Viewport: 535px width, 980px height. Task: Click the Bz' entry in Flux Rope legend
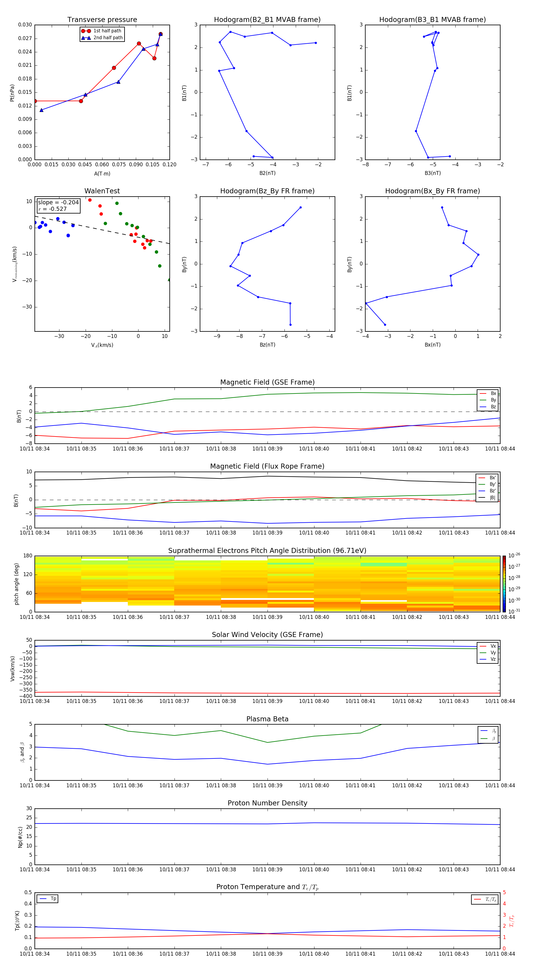(x=487, y=491)
